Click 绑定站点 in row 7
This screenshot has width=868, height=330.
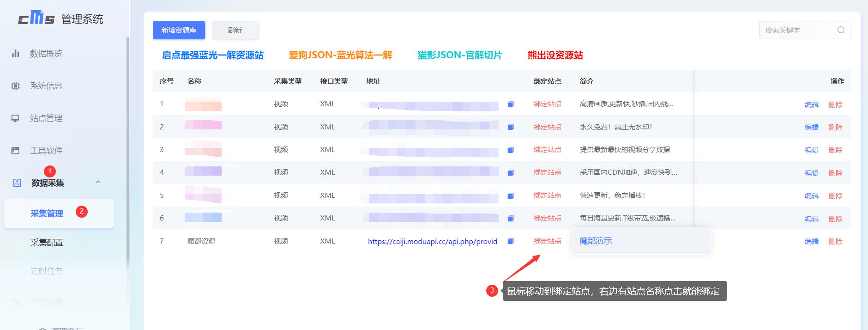[x=547, y=241]
